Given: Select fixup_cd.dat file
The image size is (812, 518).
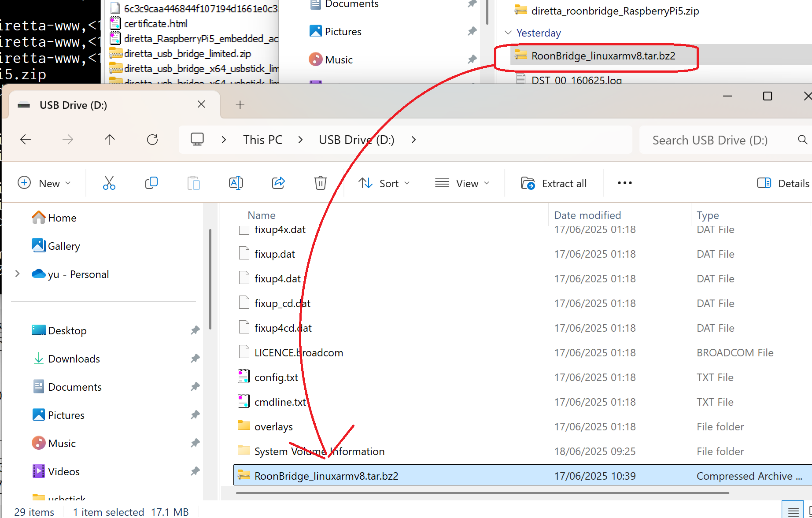Looking at the screenshot, I should (x=282, y=303).
